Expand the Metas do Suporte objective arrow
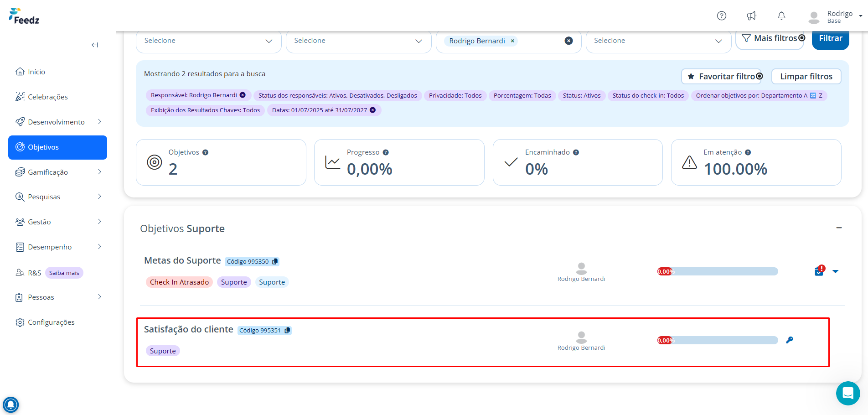 click(835, 271)
